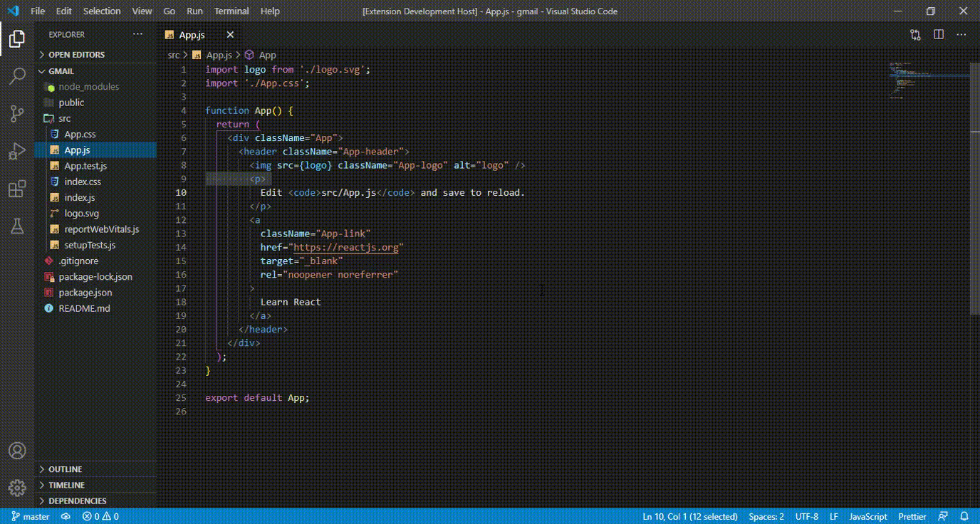
Task: Expand the Timeline section
Action: click(95, 485)
